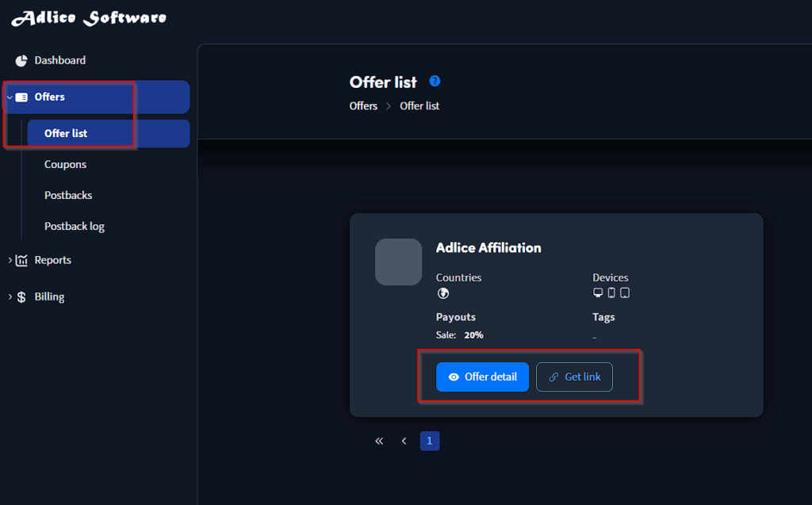Click the Offer detail button
Viewport: 812px width, 505px height.
click(x=482, y=377)
